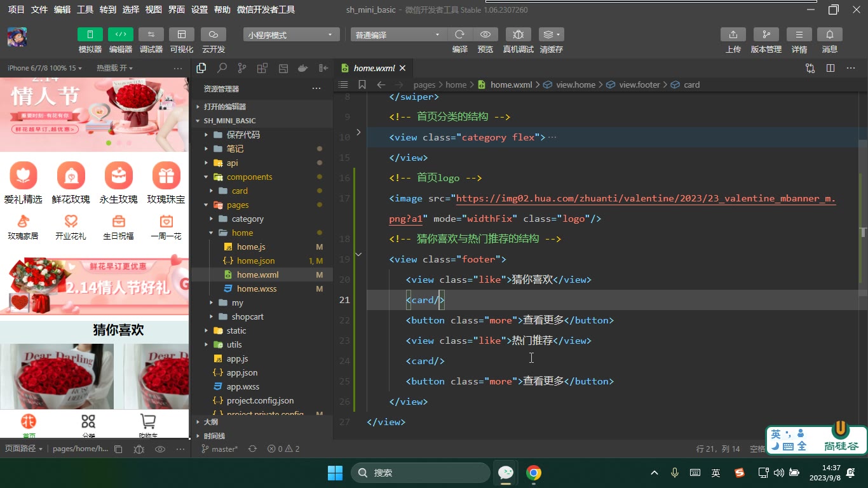Toggle the 编辑器 editor panel

121,34
